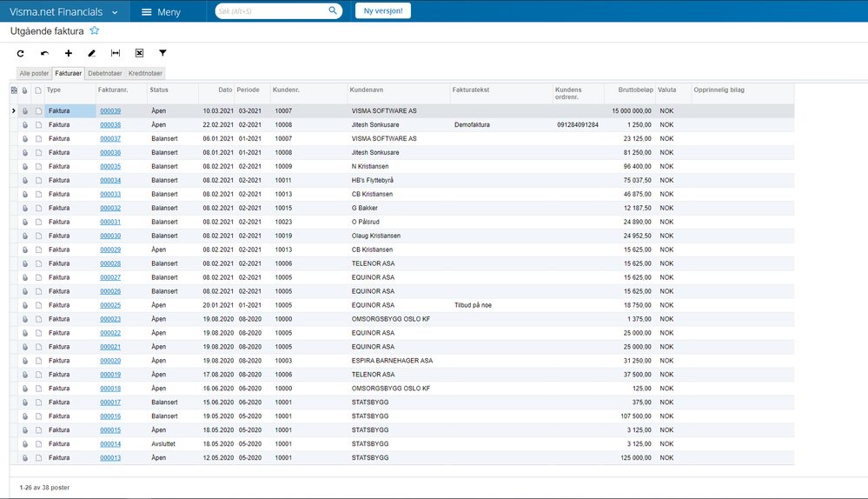Click the Periode column header
Viewport: 868px width, 499px height.
point(248,90)
